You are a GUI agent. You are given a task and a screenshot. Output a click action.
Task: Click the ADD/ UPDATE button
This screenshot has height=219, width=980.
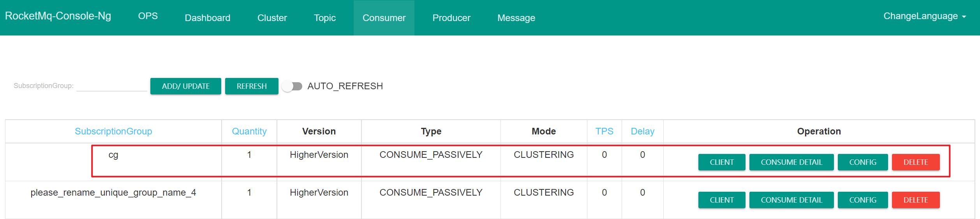[x=185, y=86]
